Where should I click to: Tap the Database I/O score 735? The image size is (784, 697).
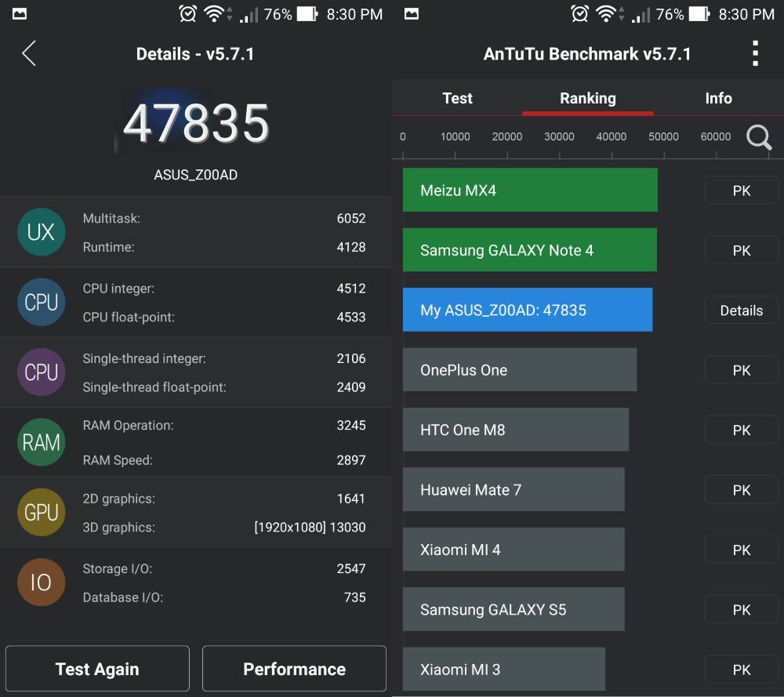[x=355, y=597]
